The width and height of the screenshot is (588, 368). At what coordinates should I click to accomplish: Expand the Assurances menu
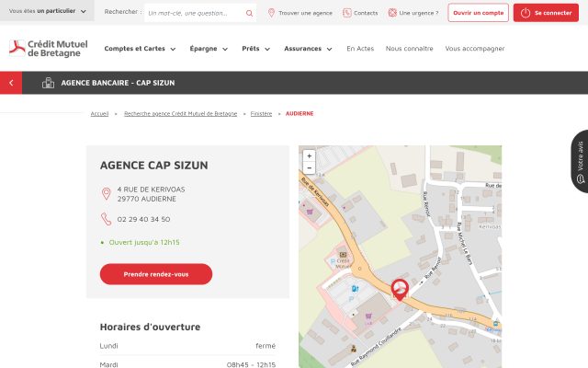[308, 49]
